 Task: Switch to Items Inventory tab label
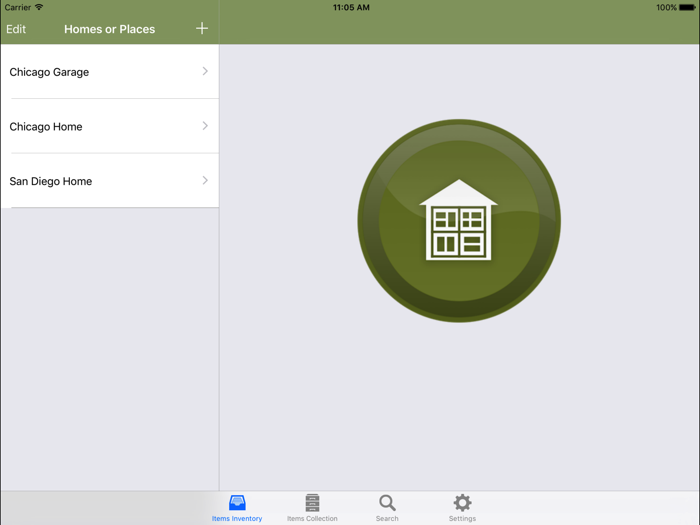[237, 518]
